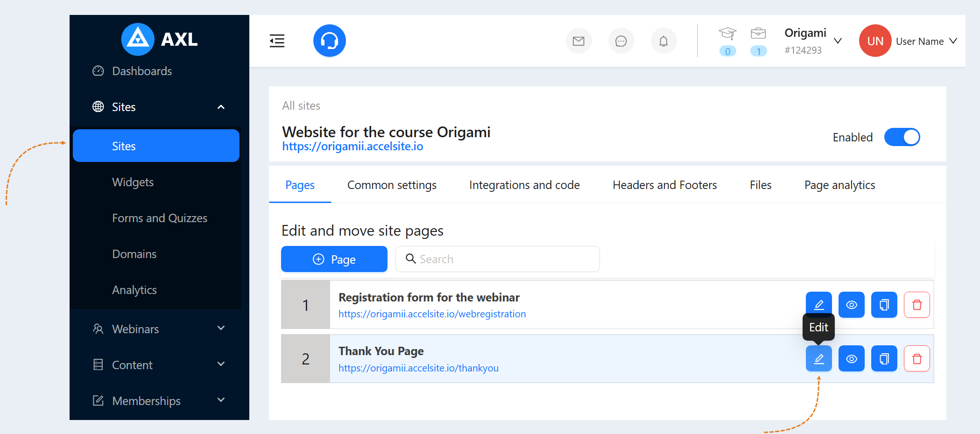The image size is (980, 434).
Task: Click the 1 badge under briefcase
Action: coord(759,51)
